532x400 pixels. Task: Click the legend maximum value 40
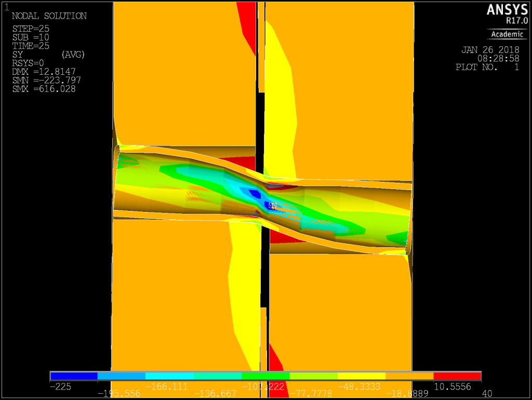[486, 394]
